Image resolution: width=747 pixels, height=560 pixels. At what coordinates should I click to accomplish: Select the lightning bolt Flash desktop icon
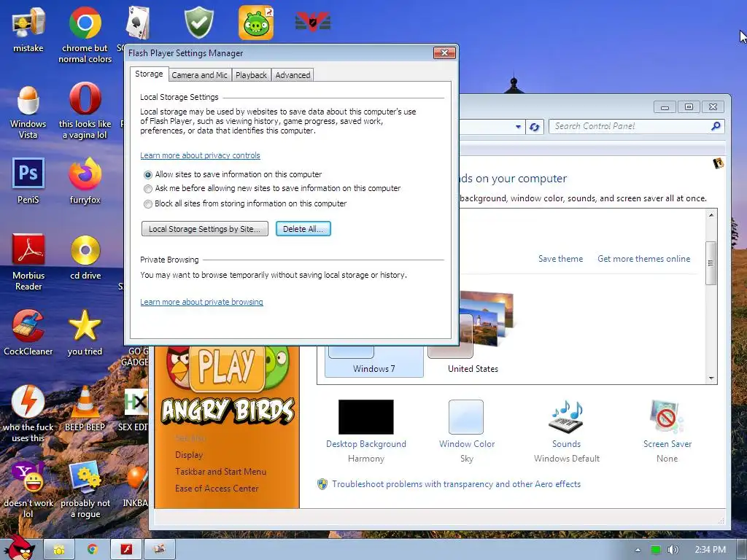28,402
